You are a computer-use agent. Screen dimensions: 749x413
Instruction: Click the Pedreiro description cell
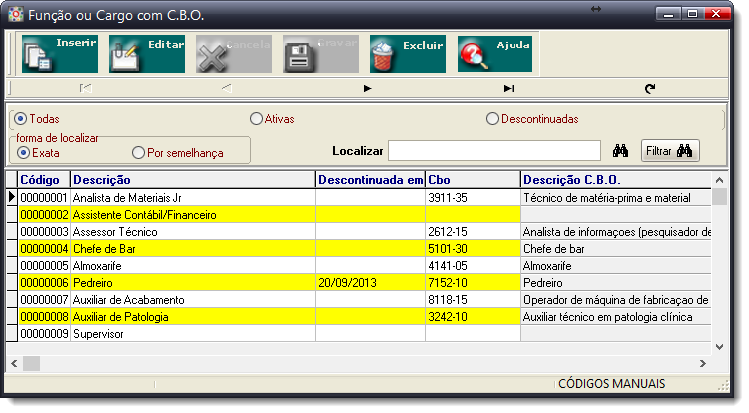click(x=193, y=283)
